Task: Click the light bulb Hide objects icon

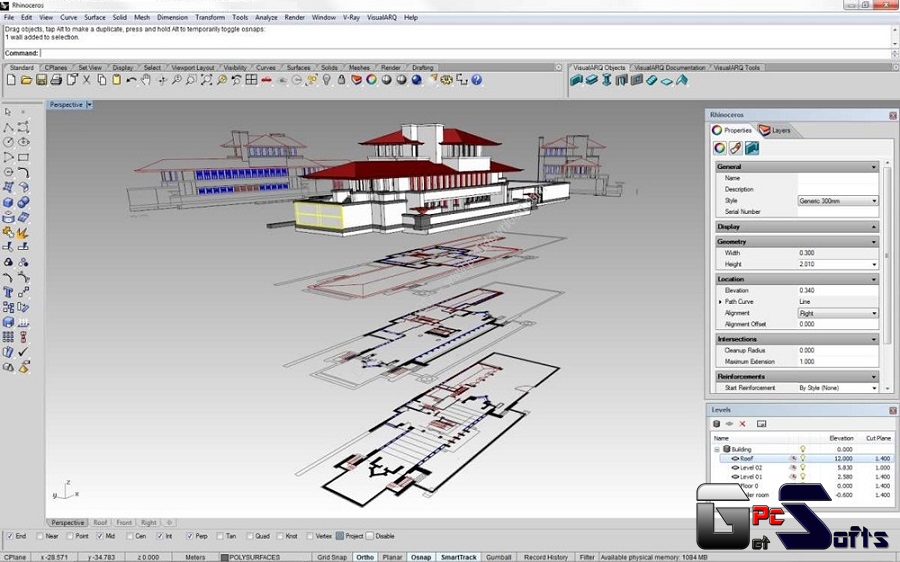Action: pyautogui.click(x=327, y=80)
